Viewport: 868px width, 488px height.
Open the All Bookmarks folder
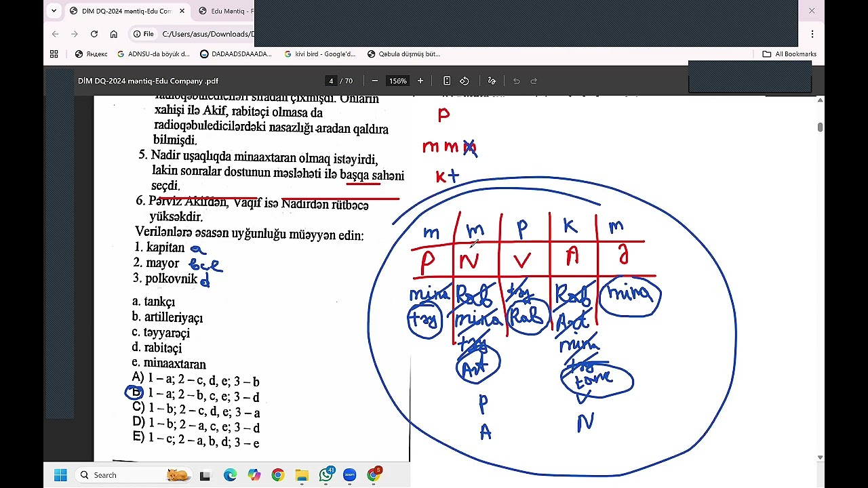pos(789,54)
